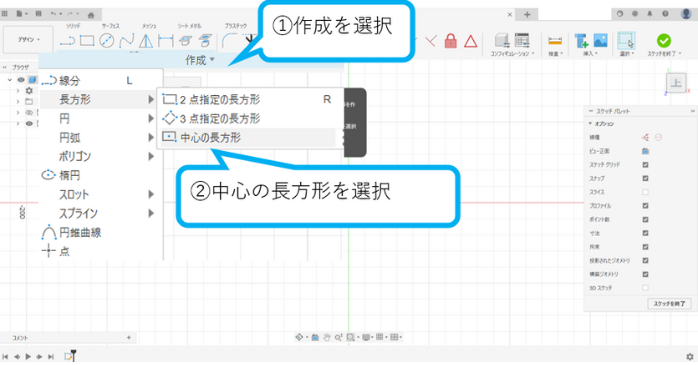Toggle the スケッチ グリッド checkbox
The width and height of the screenshot is (698, 365).
point(645,165)
